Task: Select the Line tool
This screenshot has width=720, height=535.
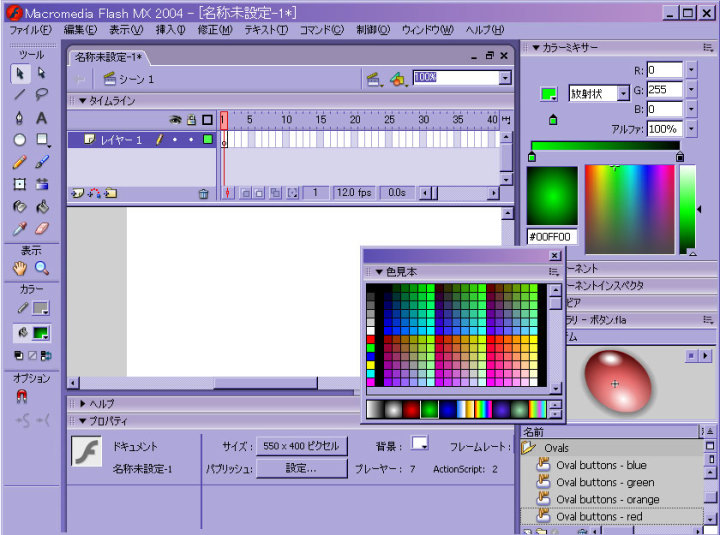Action: point(20,95)
